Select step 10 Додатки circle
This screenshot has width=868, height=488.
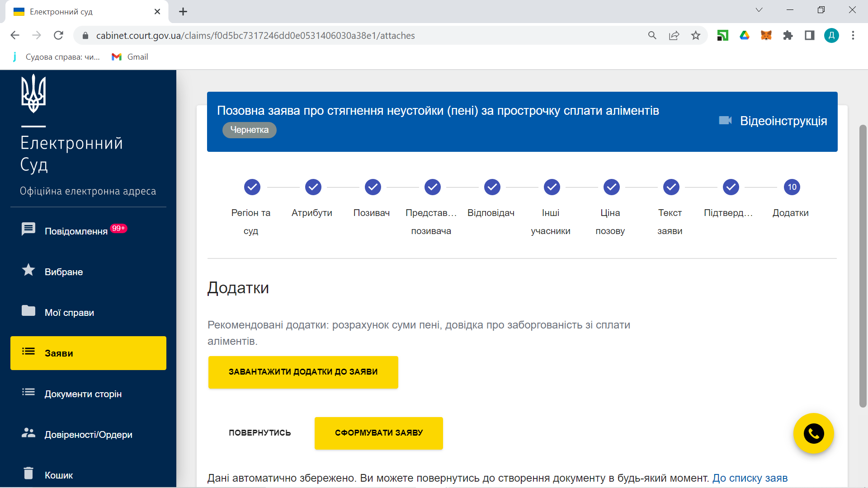click(x=792, y=187)
